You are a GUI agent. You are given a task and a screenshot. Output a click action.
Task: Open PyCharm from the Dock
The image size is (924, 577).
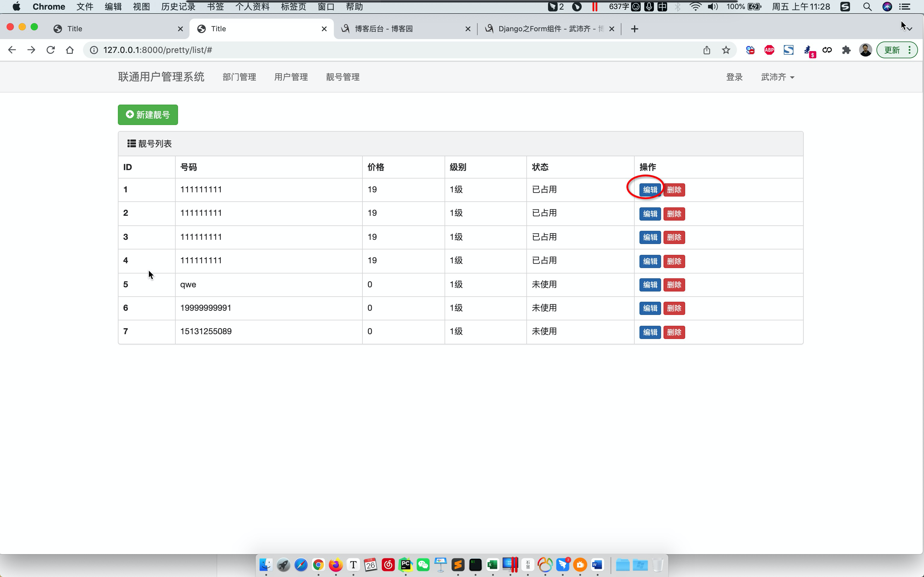(405, 565)
